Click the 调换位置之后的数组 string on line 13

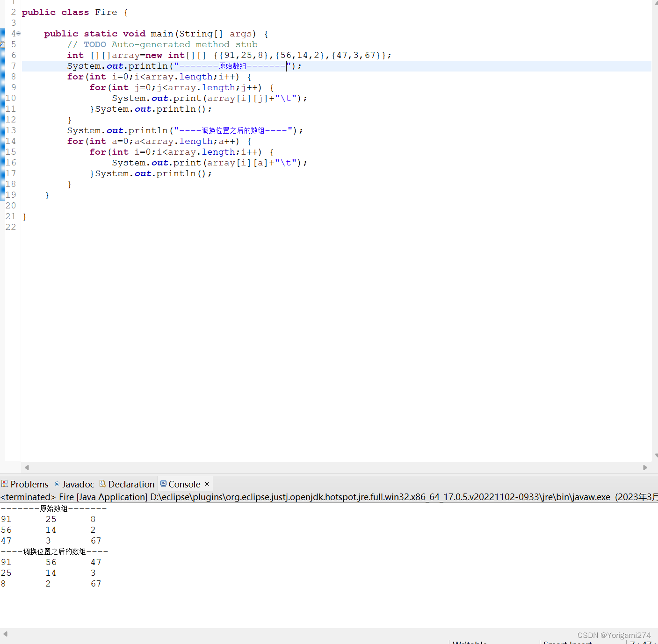coord(233,130)
